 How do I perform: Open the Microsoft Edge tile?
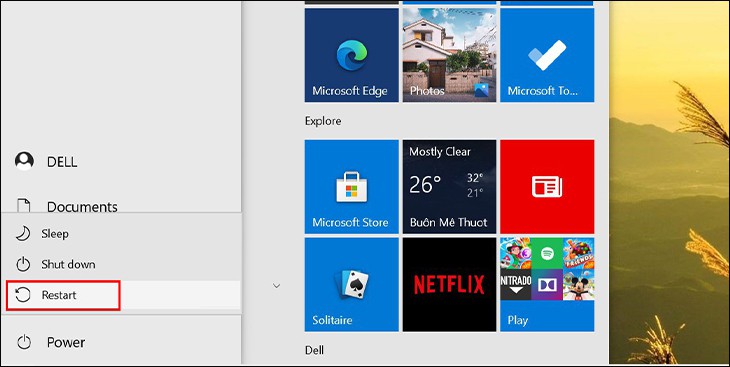(x=351, y=55)
